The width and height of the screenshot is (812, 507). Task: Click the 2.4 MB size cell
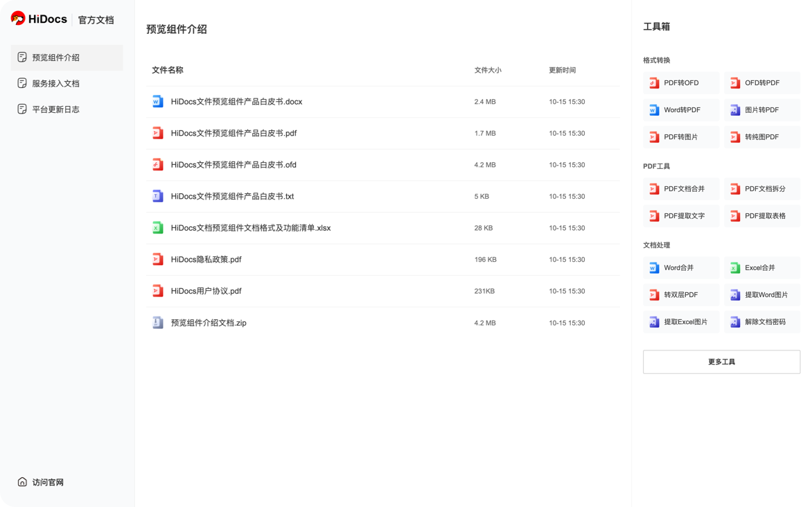click(485, 102)
